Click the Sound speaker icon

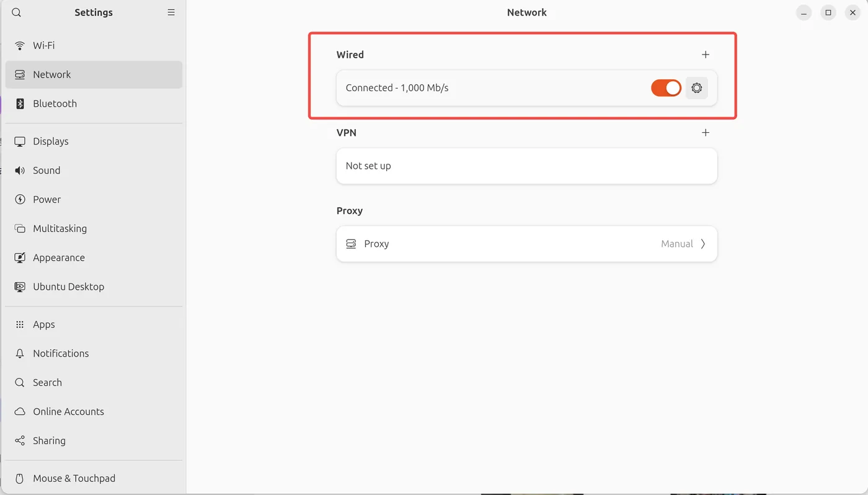click(20, 171)
